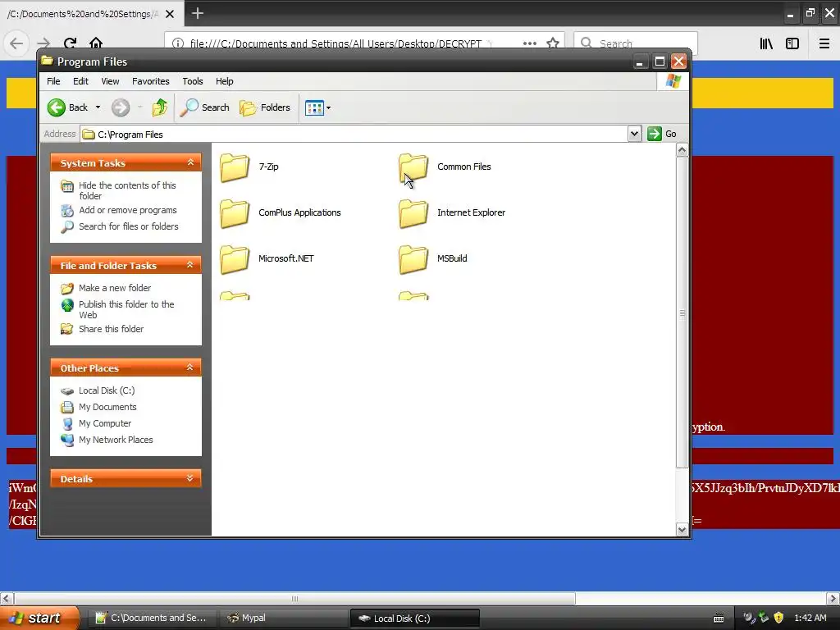Open the browser page actions three-dots icon
The width and height of the screenshot is (840, 630).
coord(530,43)
